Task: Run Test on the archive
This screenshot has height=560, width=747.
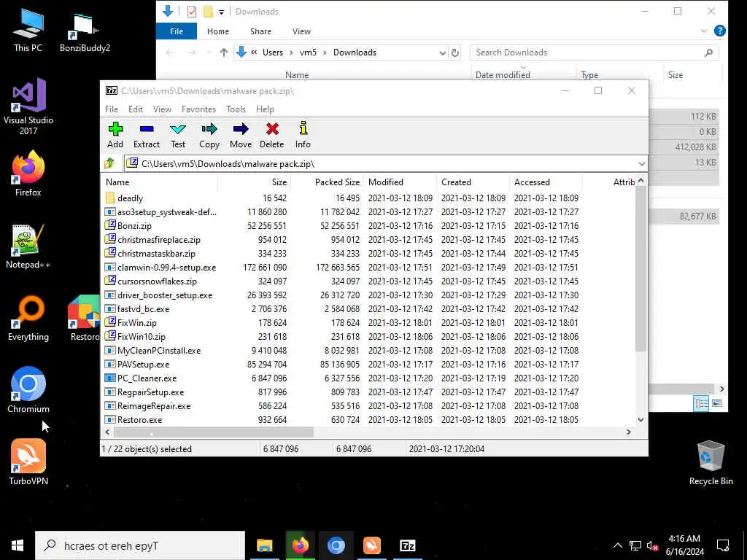Action: [178, 135]
